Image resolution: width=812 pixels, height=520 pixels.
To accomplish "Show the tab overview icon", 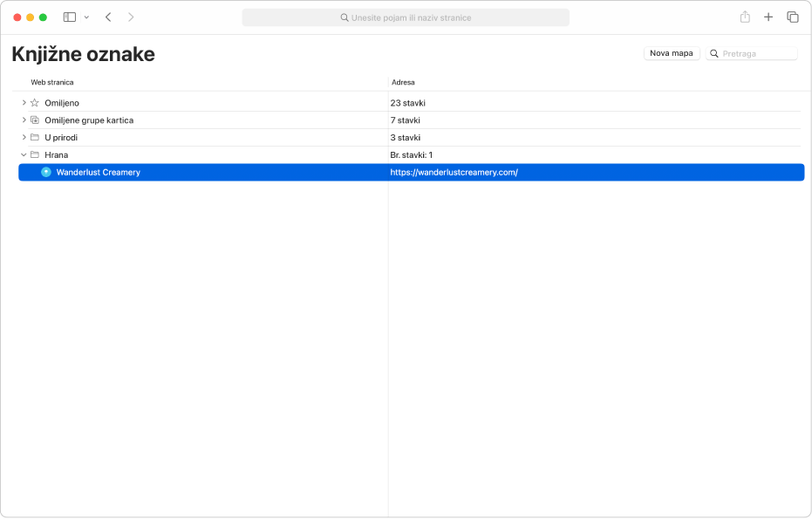I will 792,17.
